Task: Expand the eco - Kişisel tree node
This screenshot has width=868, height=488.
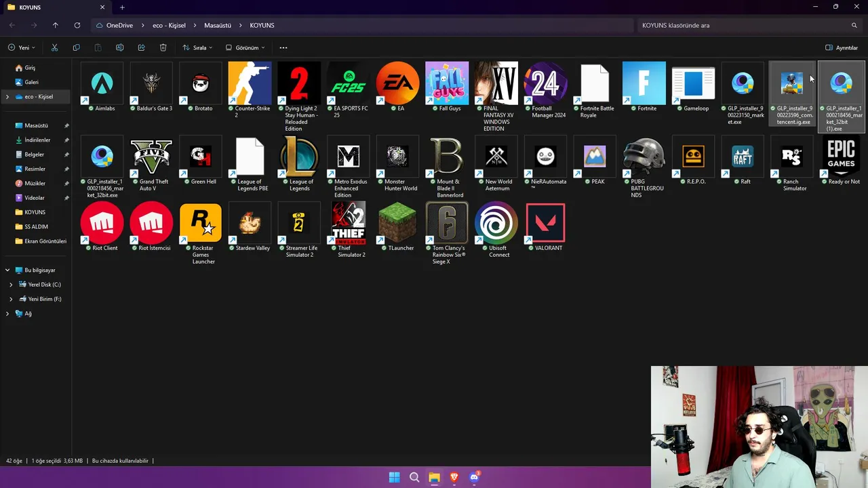Action: pos(7,97)
